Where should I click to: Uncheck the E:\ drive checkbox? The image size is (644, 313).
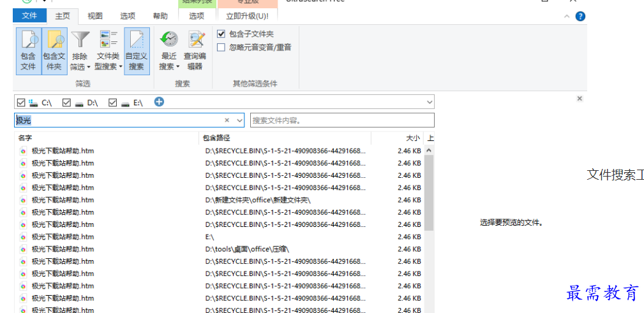(x=112, y=102)
